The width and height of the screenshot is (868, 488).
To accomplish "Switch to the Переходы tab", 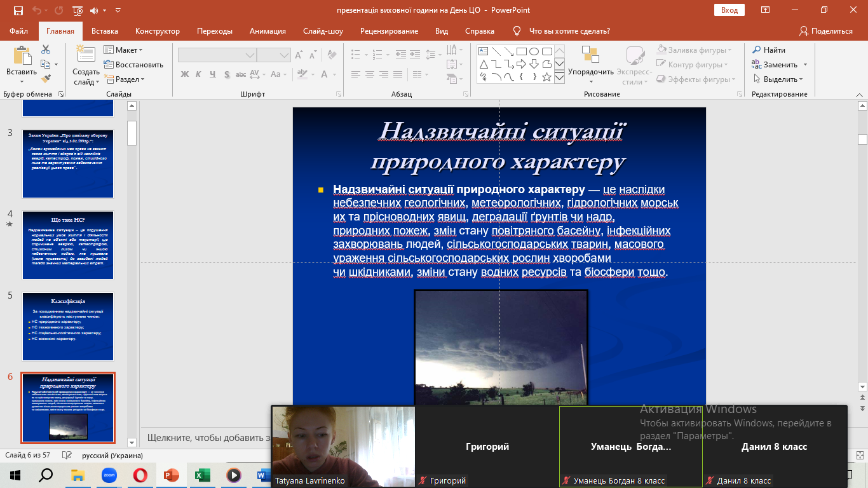I will [x=215, y=31].
